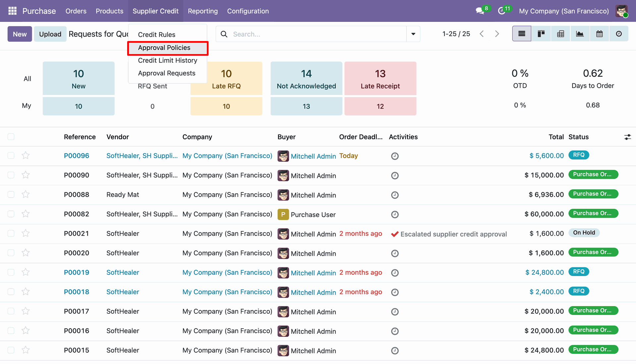Select Approval Policies menu entry

(x=168, y=48)
